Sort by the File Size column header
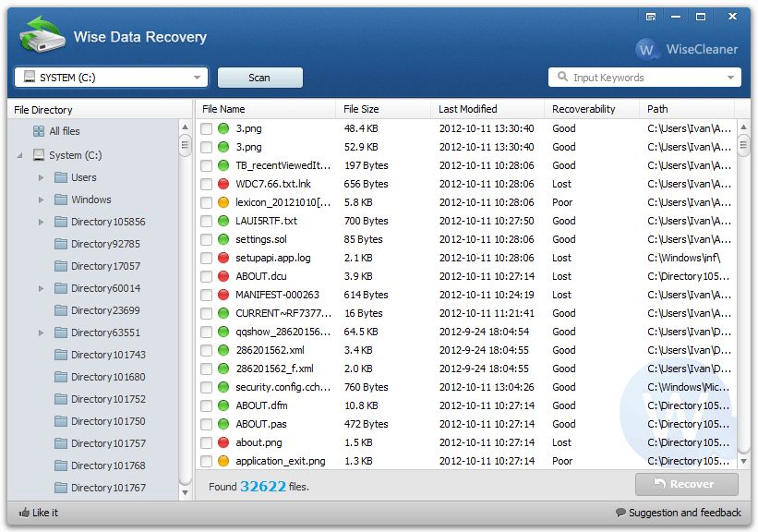 point(361,109)
